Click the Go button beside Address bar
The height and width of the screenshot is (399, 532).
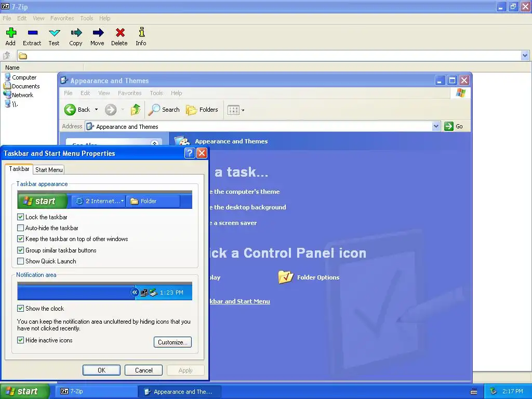pyautogui.click(x=454, y=126)
